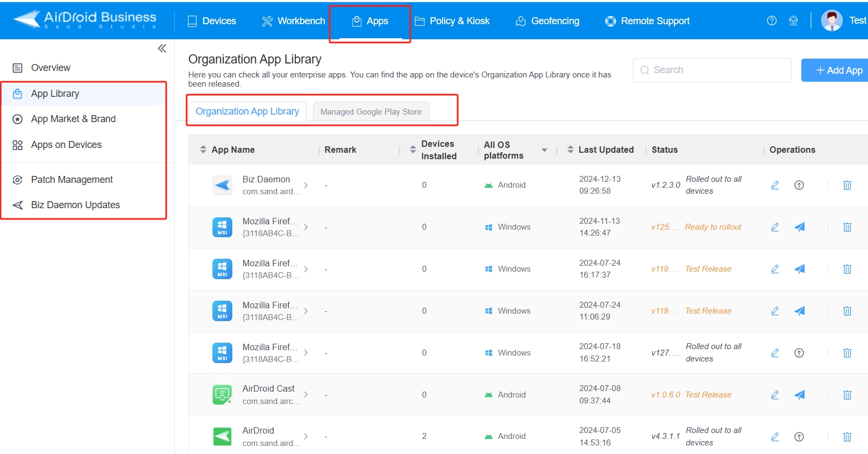Image resolution: width=868 pixels, height=454 pixels.
Task: Expand the AirDroid Cast row details
Action: [306, 395]
